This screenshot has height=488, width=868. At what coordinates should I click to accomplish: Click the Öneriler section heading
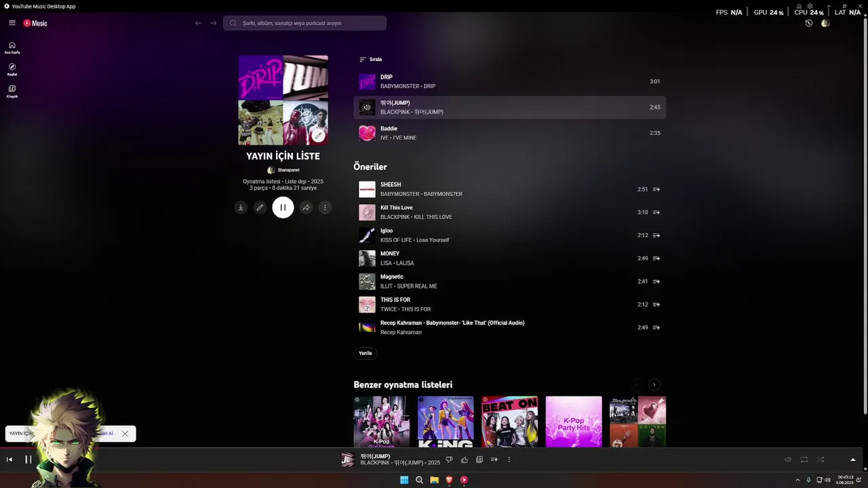click(370, 167)
